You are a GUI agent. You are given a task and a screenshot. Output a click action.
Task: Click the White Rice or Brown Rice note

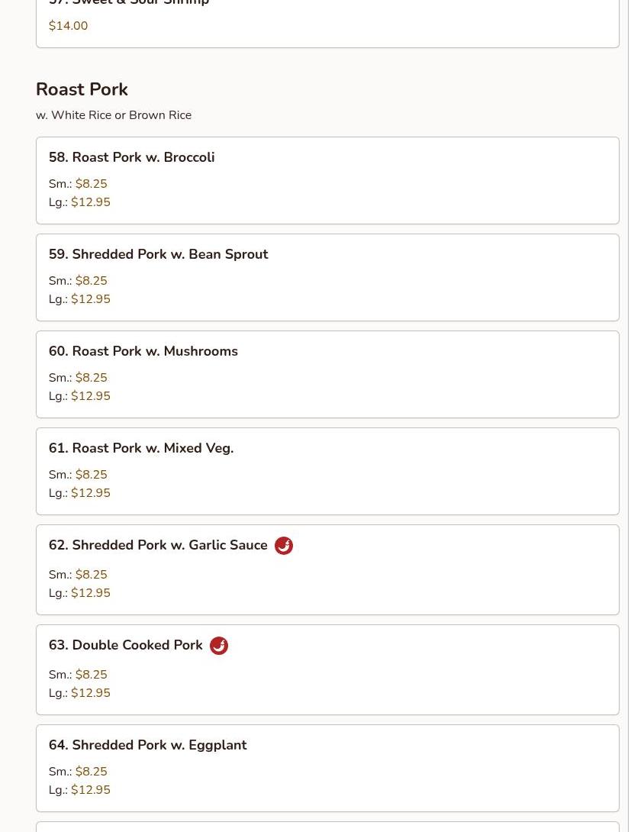point(114,115)
